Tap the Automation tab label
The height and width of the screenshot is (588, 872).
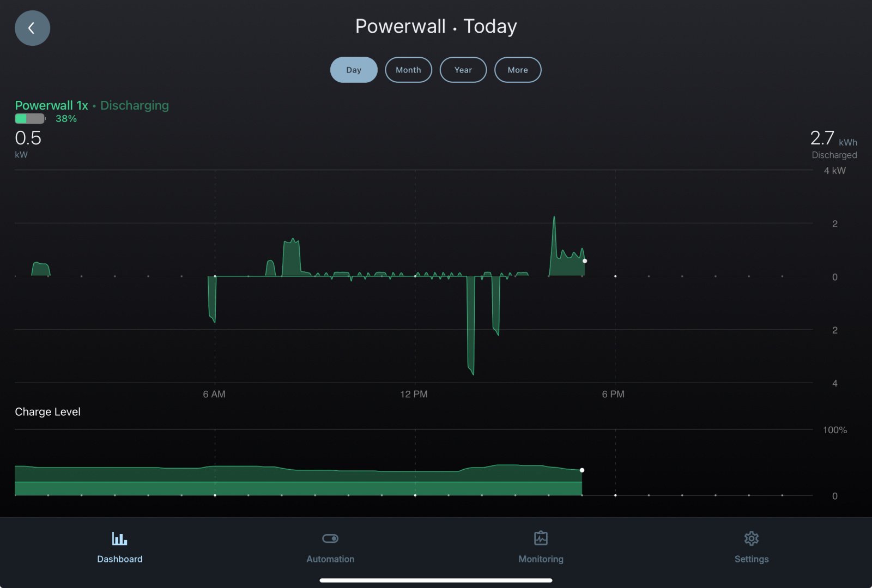(x=330, y=559)
